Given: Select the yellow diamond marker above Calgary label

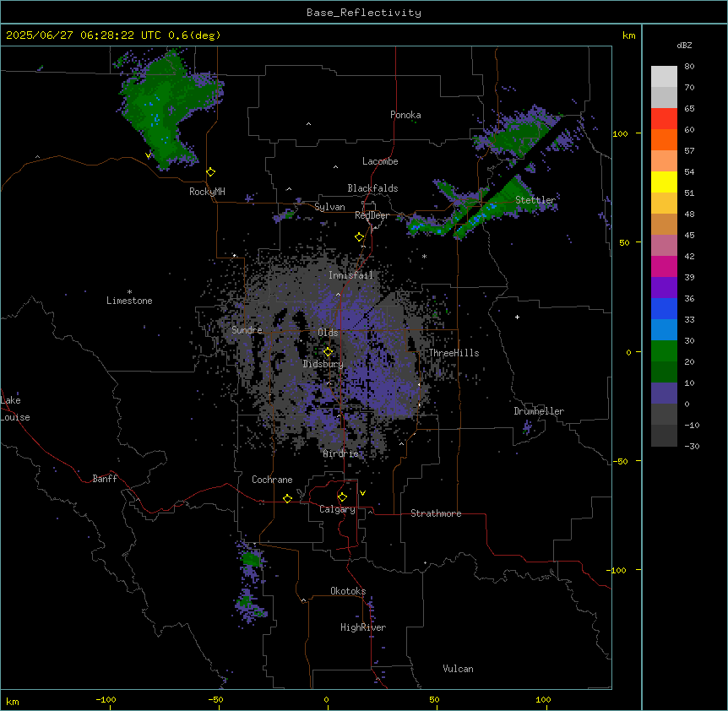Looking at the screenshot, I should coord(342,497).
